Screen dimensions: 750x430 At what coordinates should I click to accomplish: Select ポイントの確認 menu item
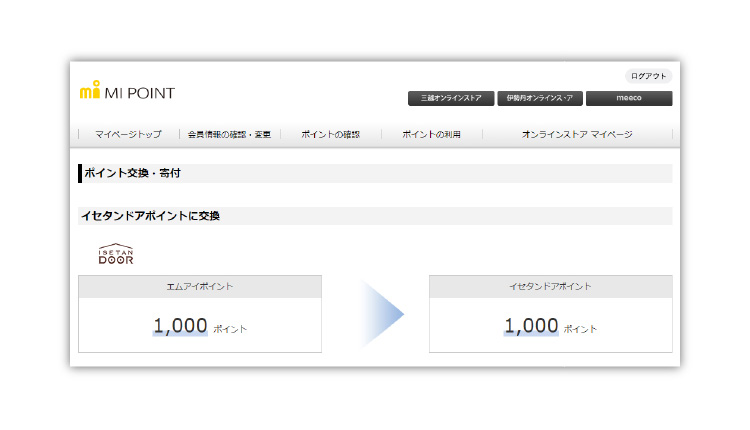pos(331,134)
